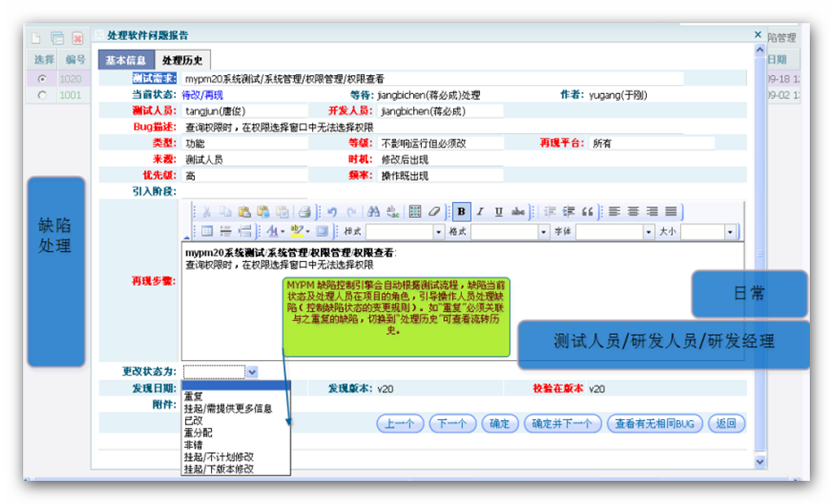Viewport: 833px width, 504px height.
Task: Click the Cut icon in editor toolbar
Action: [x=206, y=212]
